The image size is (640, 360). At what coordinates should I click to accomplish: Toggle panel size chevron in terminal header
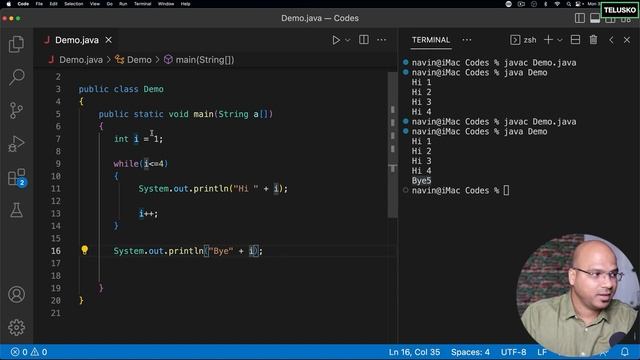(611, 40)
